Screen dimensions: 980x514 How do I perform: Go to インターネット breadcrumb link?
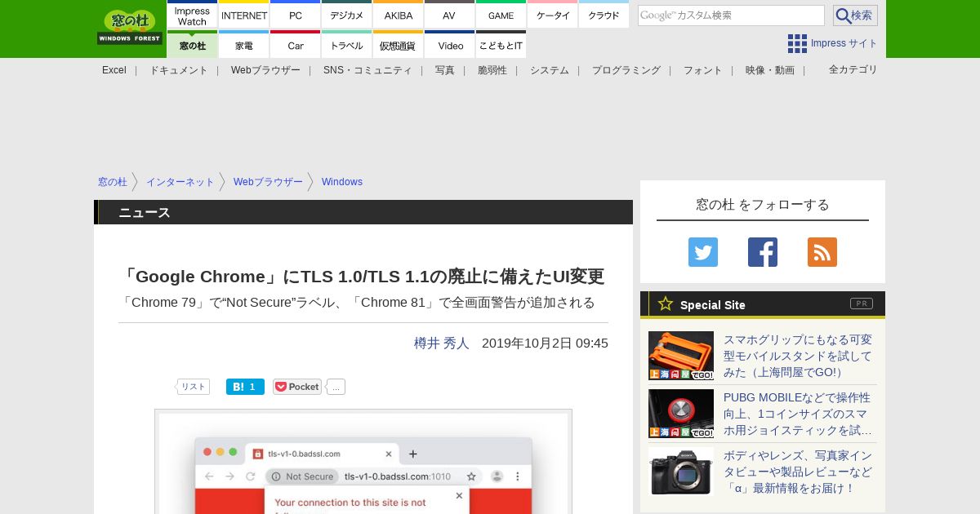tap(180, 182)
